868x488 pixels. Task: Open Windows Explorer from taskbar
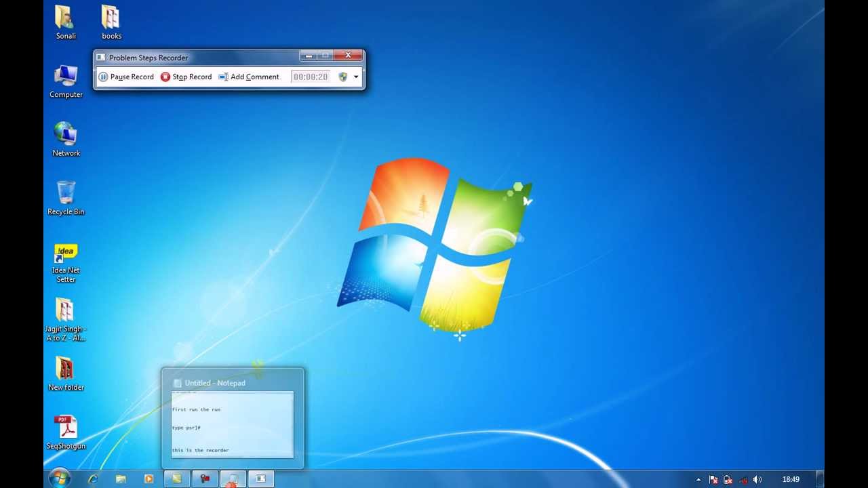[121, 479]
